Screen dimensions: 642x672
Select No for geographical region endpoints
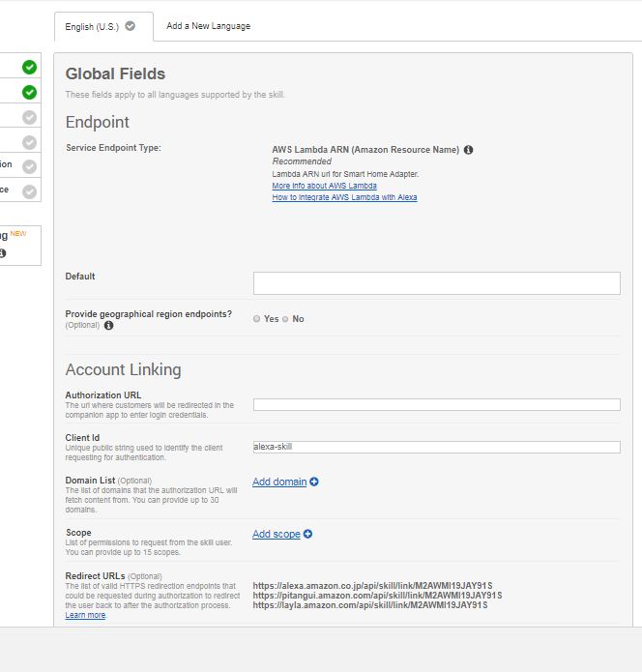pyautogui.click(x=285, y=319)
